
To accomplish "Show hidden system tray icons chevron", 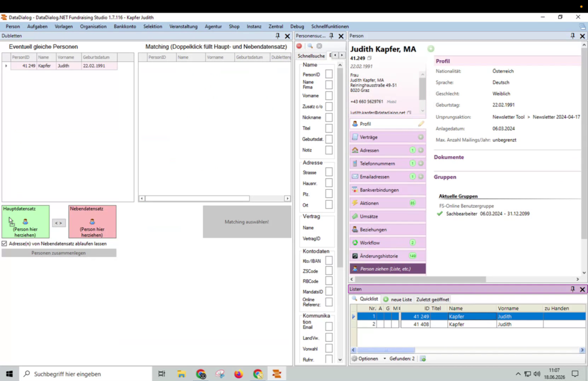I will [518, 374].
